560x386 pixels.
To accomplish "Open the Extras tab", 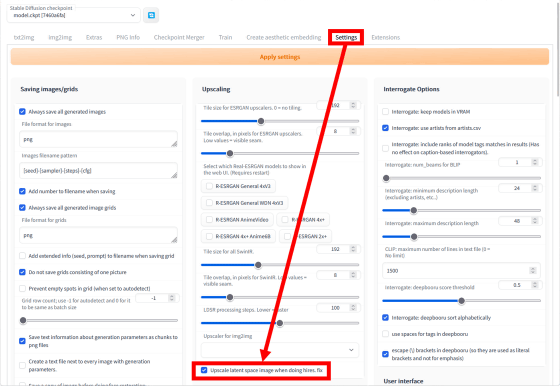I will click(94, 37).
